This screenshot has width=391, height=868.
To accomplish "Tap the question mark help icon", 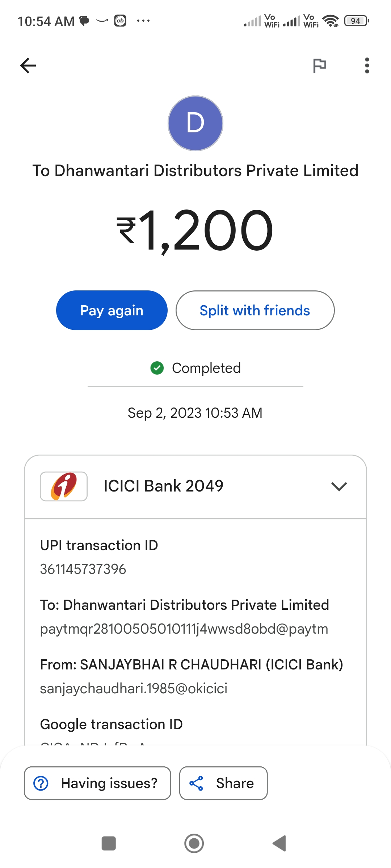I will click(x=41, y=783).
